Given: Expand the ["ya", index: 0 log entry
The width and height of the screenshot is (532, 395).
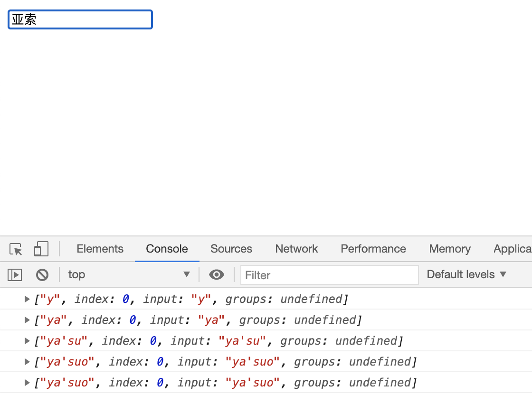Looking at the screenshot, I should tap(27, 320).
